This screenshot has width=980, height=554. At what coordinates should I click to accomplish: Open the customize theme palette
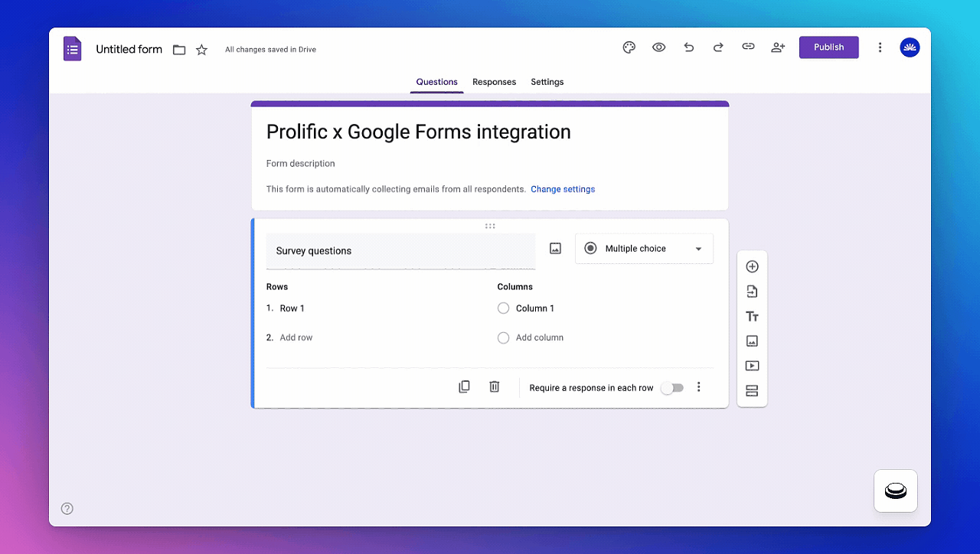(x=629, y=47)
